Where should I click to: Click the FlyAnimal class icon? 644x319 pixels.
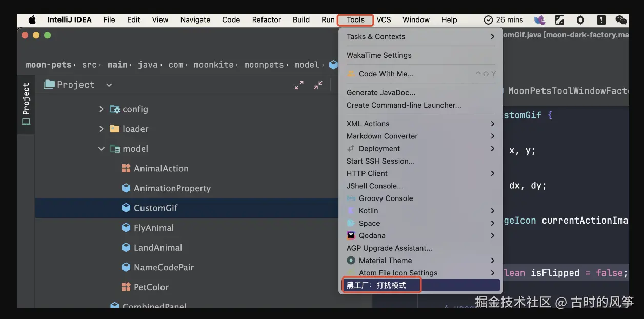coord(126,228)
